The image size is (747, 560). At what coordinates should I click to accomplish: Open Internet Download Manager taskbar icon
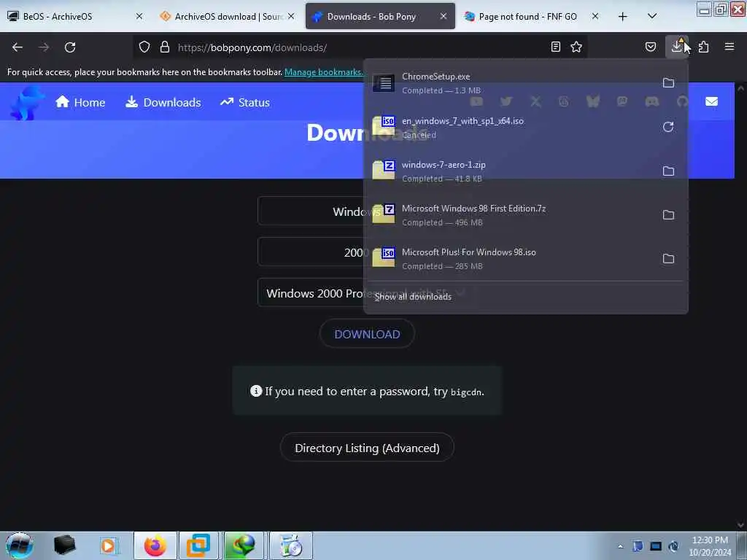coord(244,545)
